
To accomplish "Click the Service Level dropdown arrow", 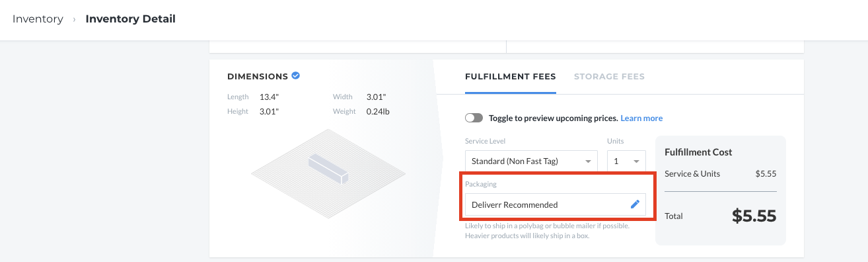I will [588, 161].
